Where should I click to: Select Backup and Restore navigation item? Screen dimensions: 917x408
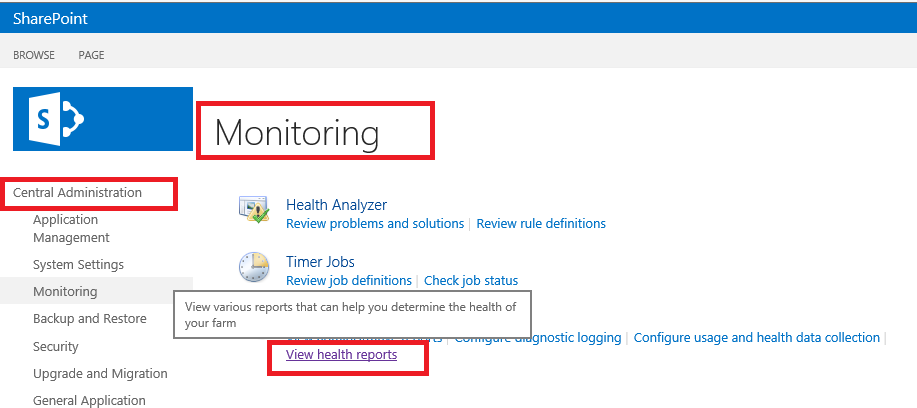(89, 318)
